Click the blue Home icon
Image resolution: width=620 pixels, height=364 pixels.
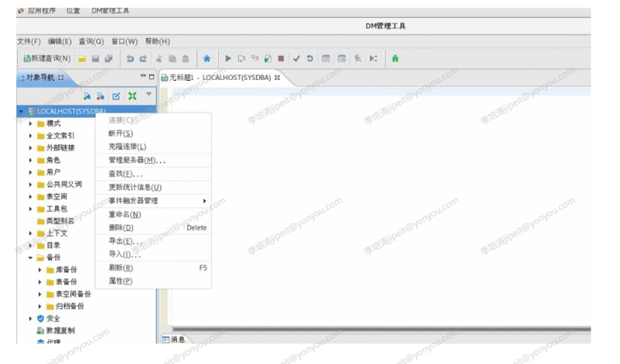207,58
